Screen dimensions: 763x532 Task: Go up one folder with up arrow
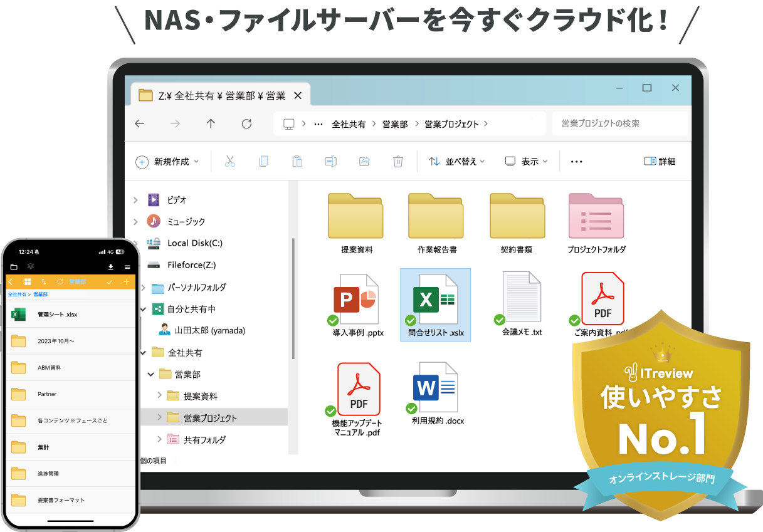211,124
